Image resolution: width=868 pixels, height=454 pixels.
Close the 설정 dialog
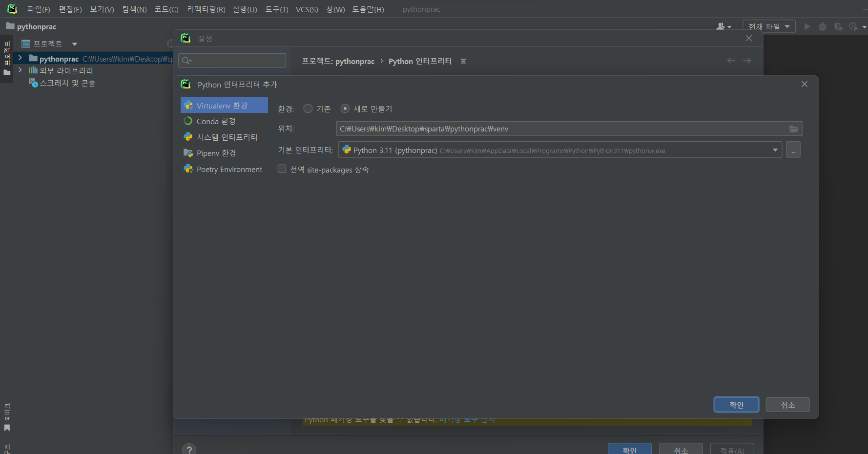pos(749,38)
